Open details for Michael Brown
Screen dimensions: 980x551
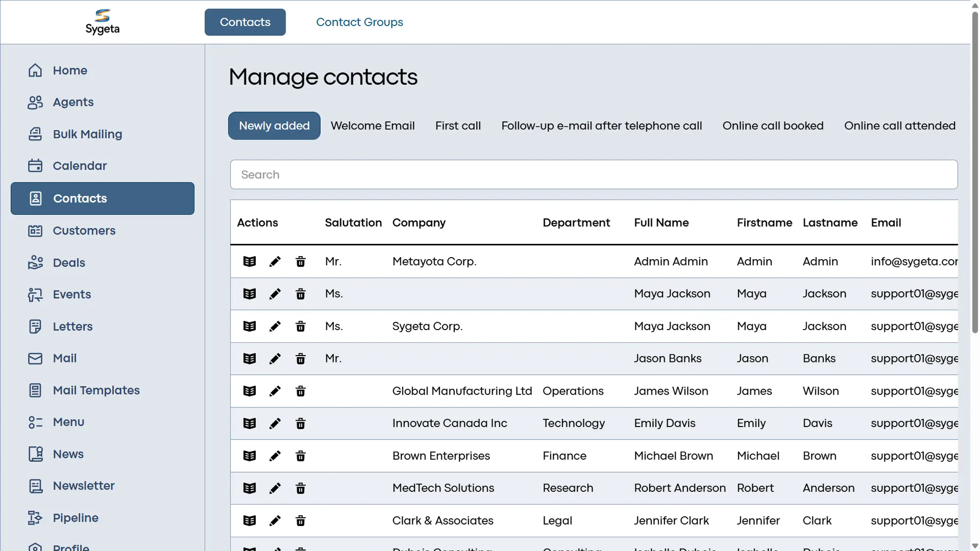click(249, 456)
